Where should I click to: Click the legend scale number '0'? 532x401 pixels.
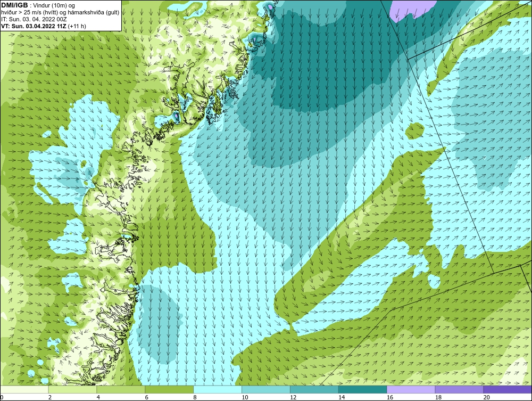point(2,397)
